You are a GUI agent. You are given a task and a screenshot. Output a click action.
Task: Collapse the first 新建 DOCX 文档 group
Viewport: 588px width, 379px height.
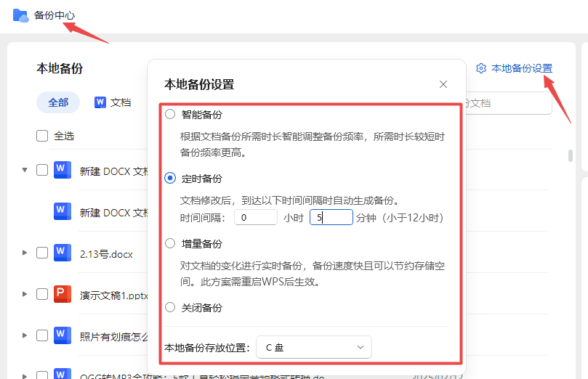pos(25,170)
